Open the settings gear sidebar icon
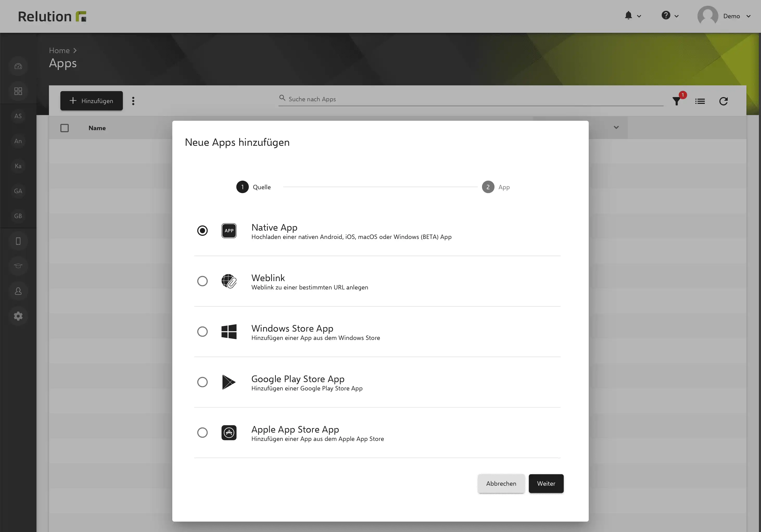The width and height of the screenshot is (761, 532). (18, 316)
